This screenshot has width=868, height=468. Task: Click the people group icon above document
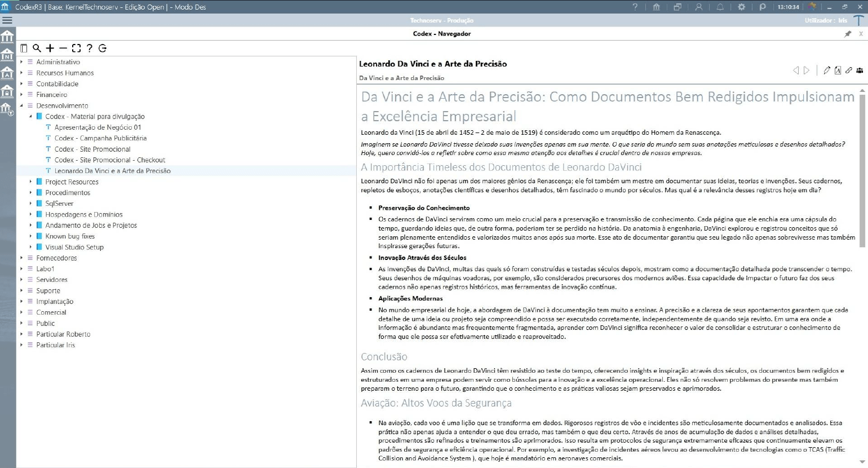[x=860, y=70]
